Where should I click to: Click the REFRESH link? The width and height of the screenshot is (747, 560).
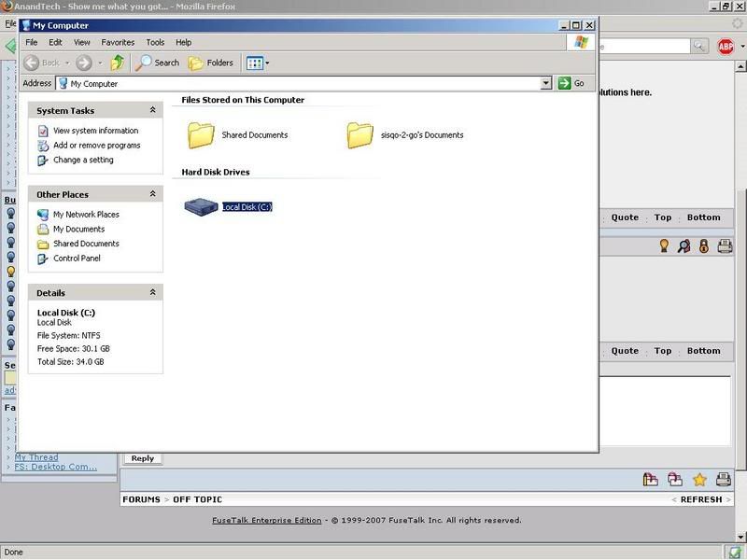pos(701,499)
